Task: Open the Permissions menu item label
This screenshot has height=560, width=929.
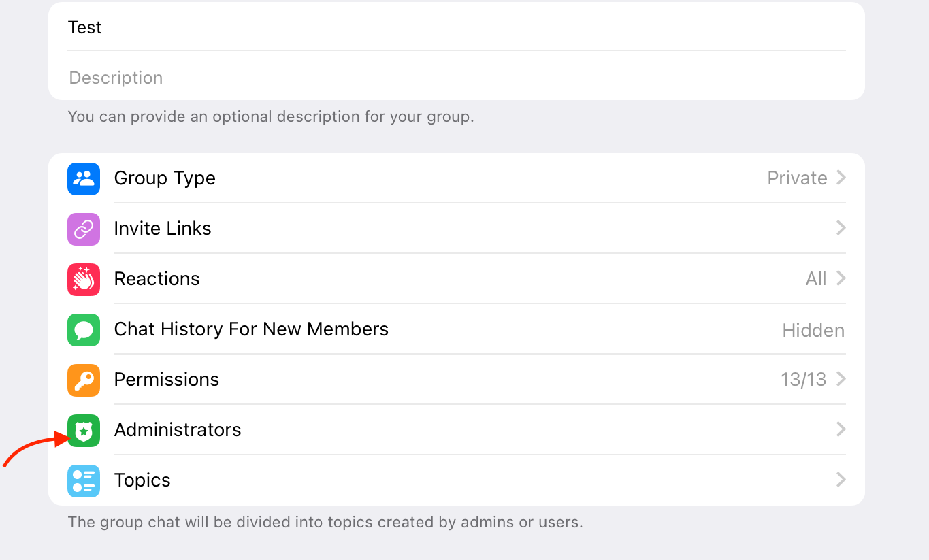Action: point(167,380)
